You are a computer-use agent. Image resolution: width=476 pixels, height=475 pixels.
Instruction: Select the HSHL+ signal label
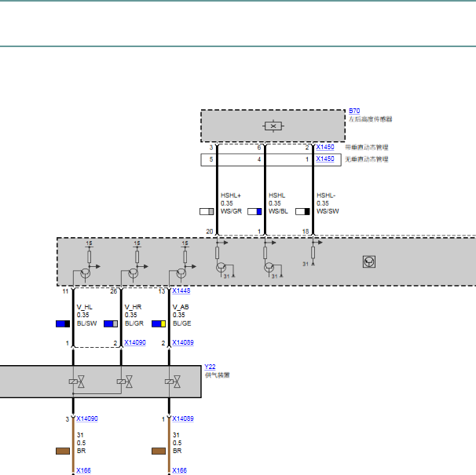(x=231, y=195)
